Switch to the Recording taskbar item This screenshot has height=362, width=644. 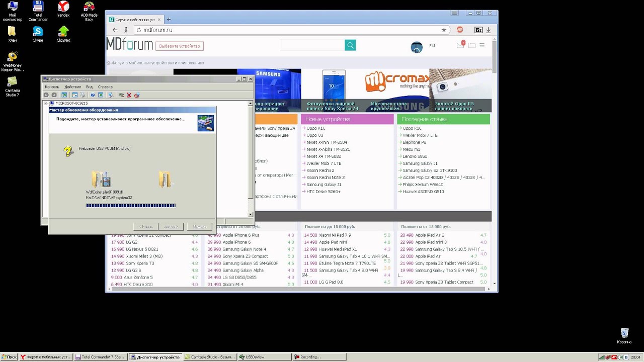[318, 357]
